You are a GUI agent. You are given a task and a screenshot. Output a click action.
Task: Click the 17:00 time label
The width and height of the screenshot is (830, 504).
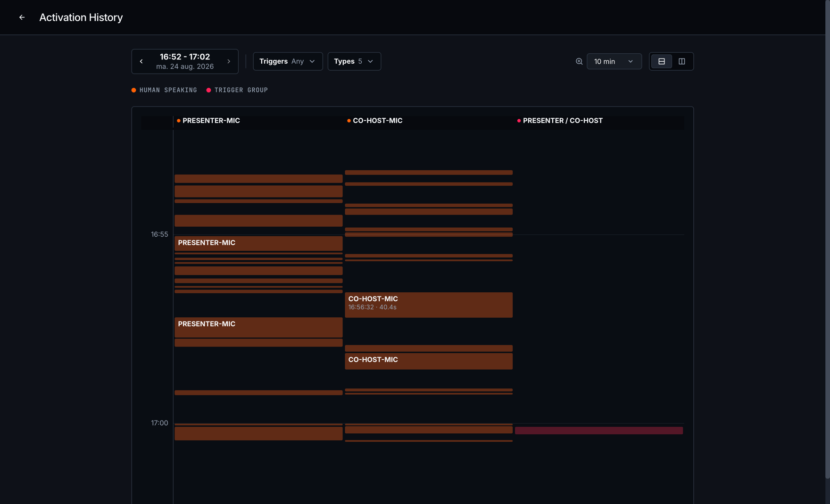159,423
